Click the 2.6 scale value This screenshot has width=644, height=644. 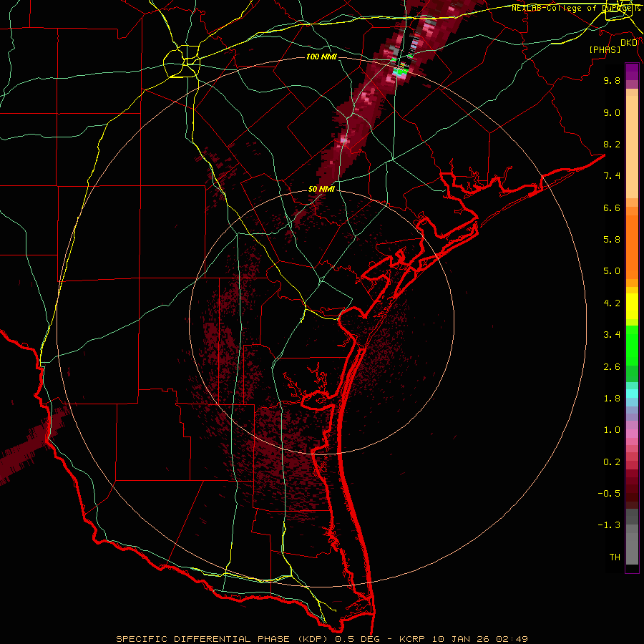[x=612, y=367]
